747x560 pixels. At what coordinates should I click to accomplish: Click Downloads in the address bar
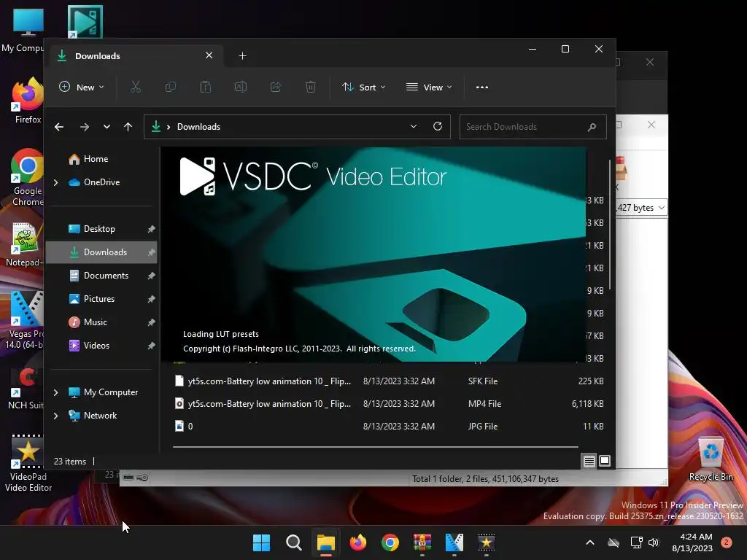(x=198, y=127)
